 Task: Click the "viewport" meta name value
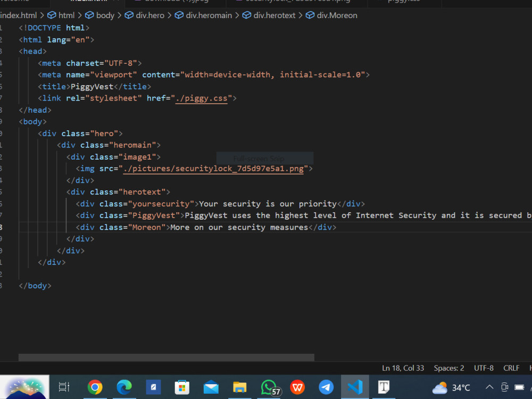click(x=113, y=74)
